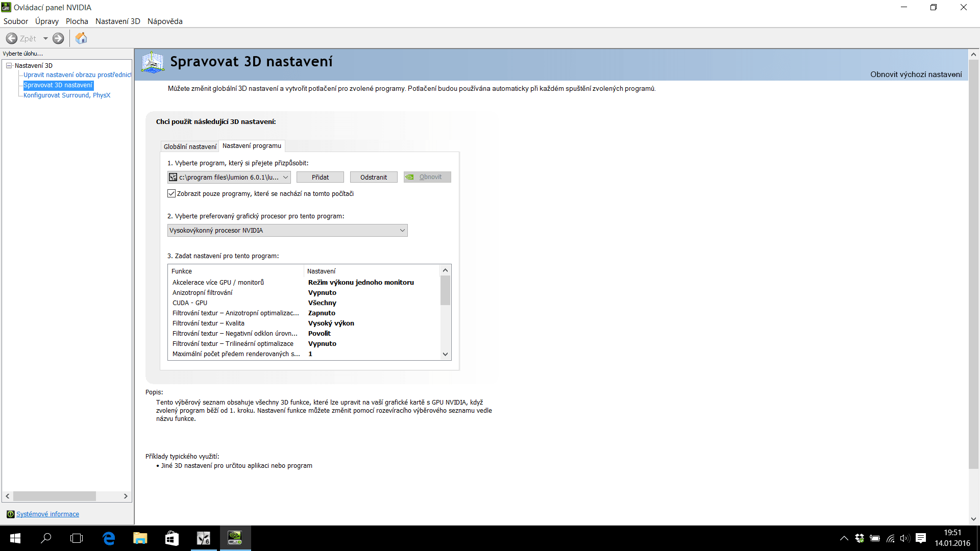Click the Funkce column header

236,271
